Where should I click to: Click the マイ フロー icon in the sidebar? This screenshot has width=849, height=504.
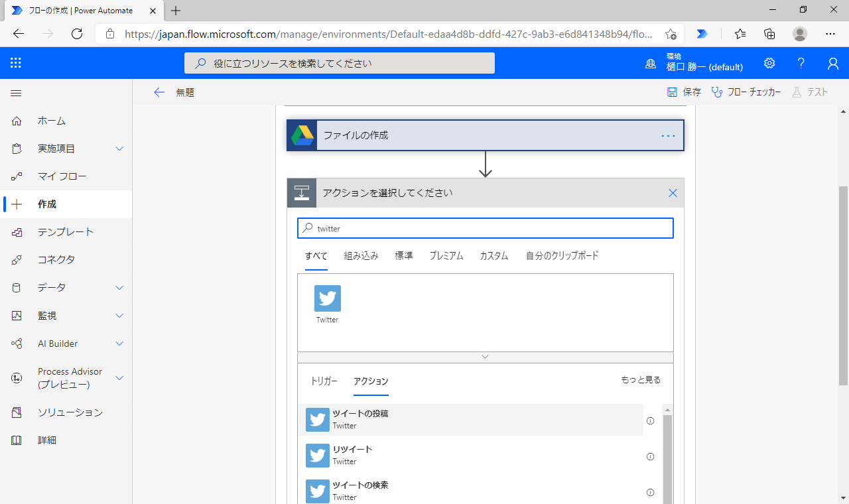click(x=17, y=176)
